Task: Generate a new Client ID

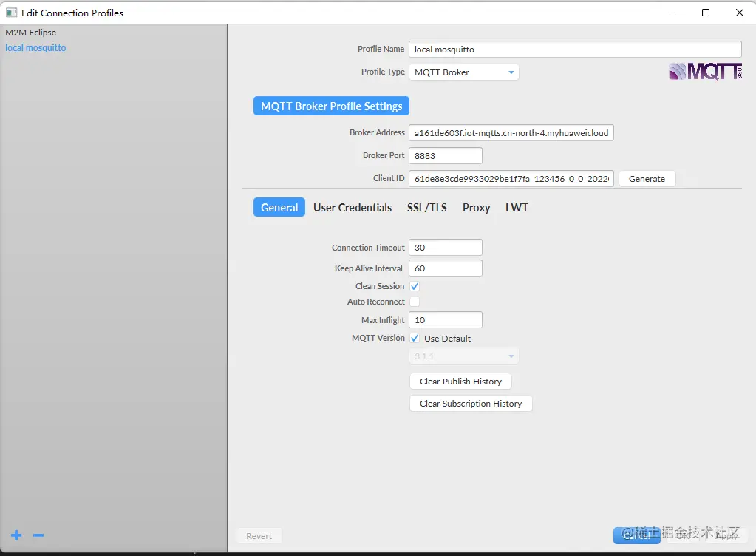Action: 647,179
